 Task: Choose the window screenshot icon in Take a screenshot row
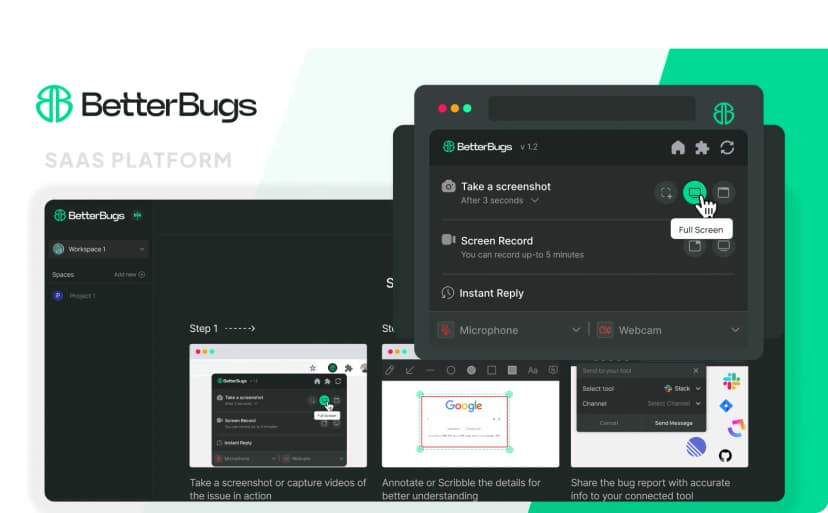tap(723, 193)
